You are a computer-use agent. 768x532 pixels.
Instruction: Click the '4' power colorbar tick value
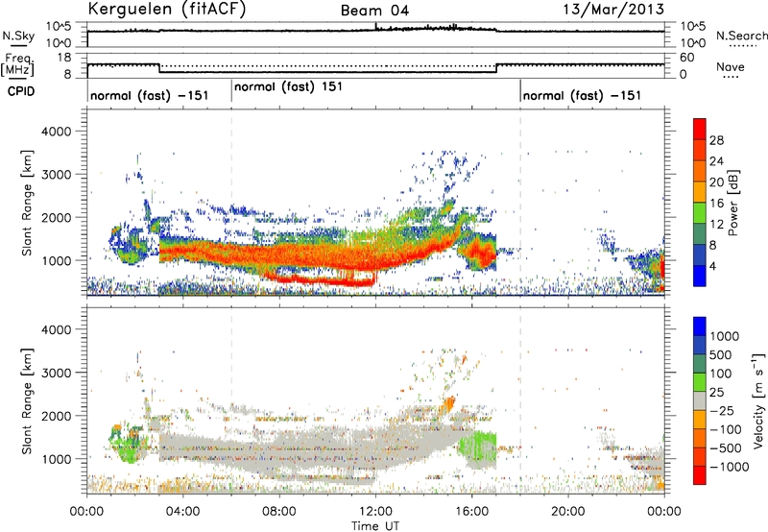click(713, 266)
